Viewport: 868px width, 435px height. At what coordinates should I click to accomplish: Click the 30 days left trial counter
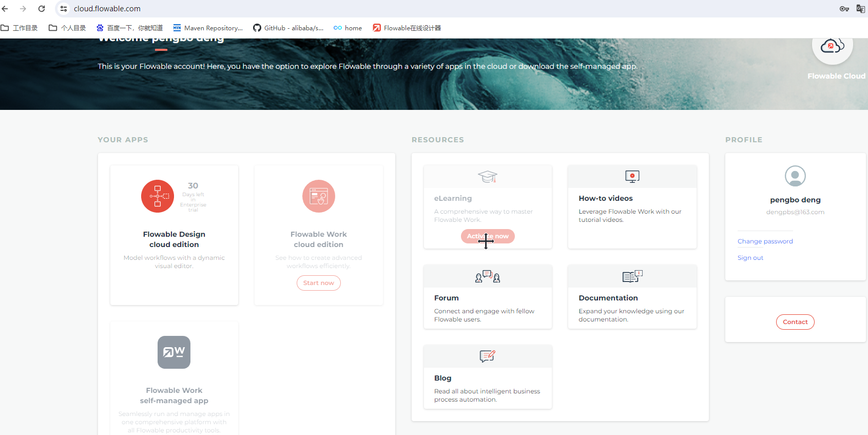click(193, 196)
